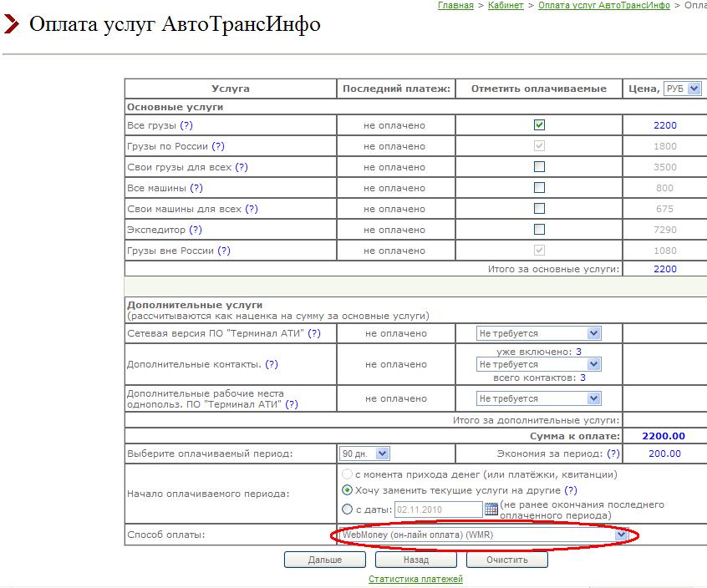This screenshot has width=707, height=588.
Task: Go to Главная in breadcrumb navigation
Action: click(455, 6)
